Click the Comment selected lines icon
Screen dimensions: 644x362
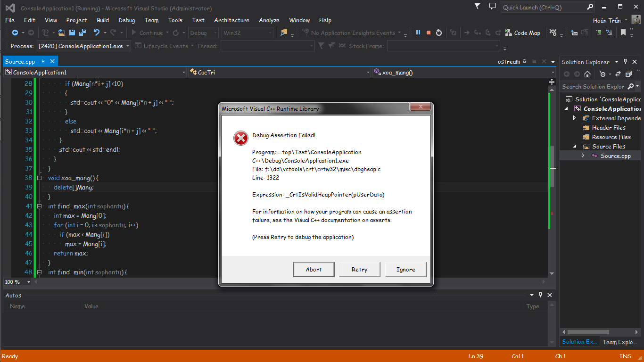pos(599,33)
